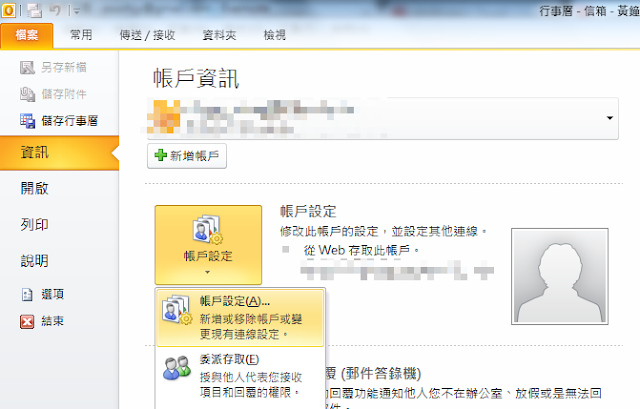This screenshot has width=640, height=409.
Task: Click the red 結束 exit icon
Action: point(27,321)
